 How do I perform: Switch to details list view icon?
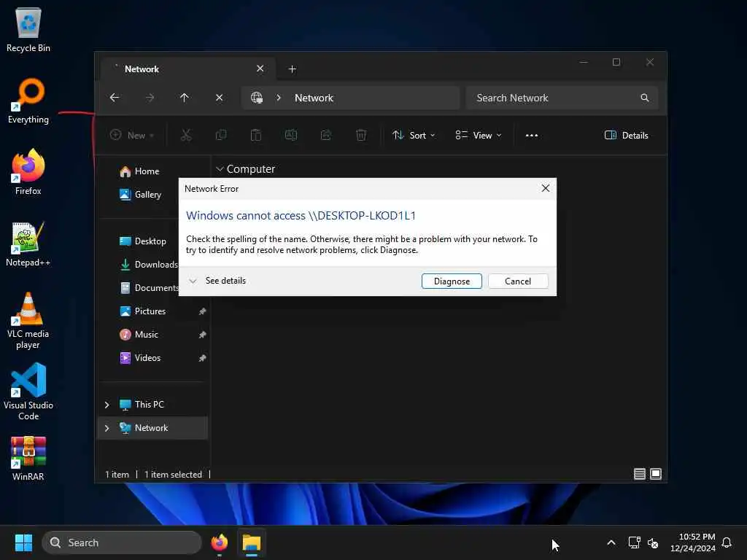click(x=639, y=474)
